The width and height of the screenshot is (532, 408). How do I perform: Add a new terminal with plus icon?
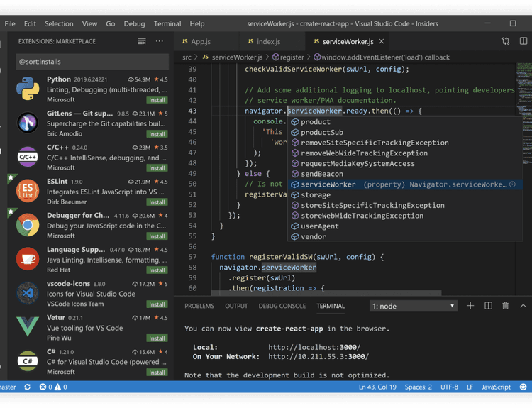(470, 306)
